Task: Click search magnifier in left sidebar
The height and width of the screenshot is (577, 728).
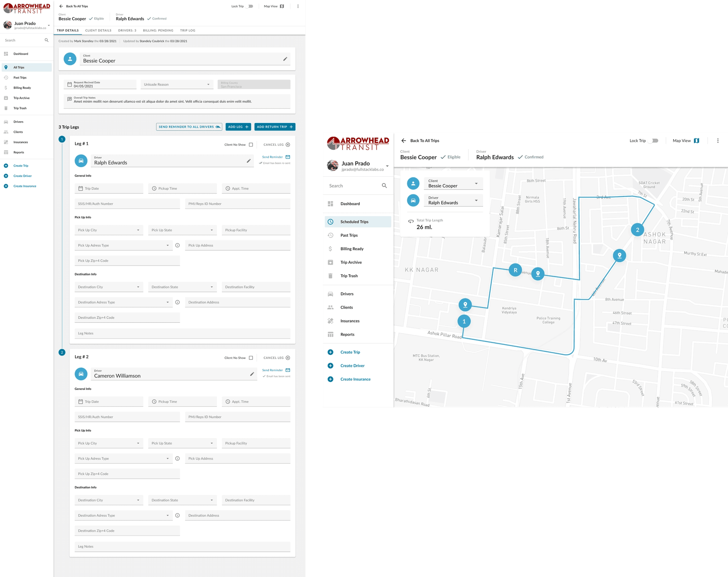Action: tap(47, 40)
